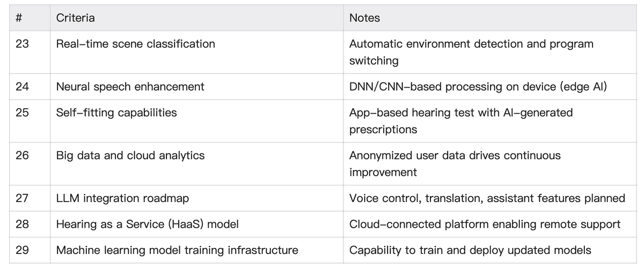Select row number 23
The height and width of the screenshot is (270, 644).
point(23,44)
